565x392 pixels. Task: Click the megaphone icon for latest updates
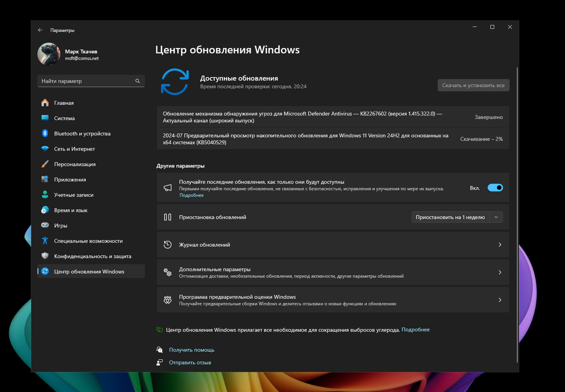[168, 188]
